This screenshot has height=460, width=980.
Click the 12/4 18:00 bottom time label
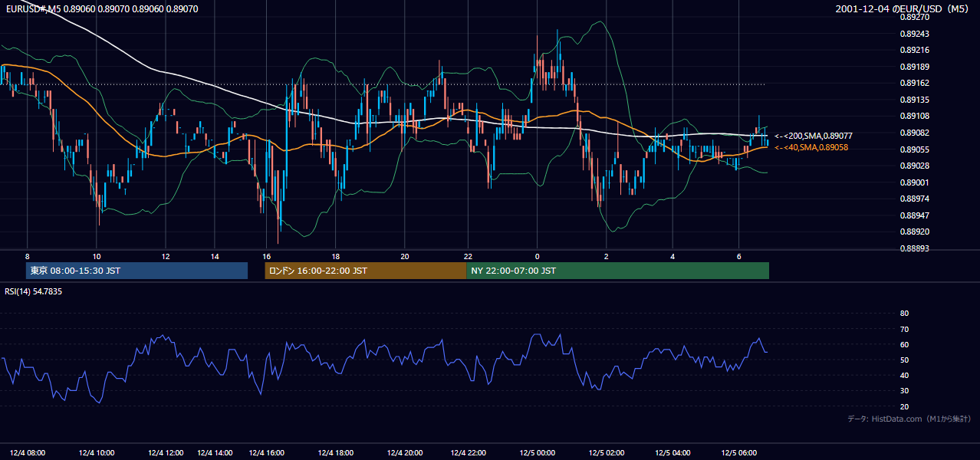(x=335, y=452)
